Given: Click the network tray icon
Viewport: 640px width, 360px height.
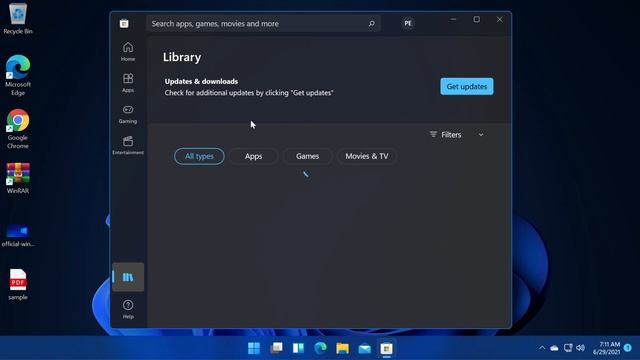Looking at the screenshot, I should click(568, 348).
